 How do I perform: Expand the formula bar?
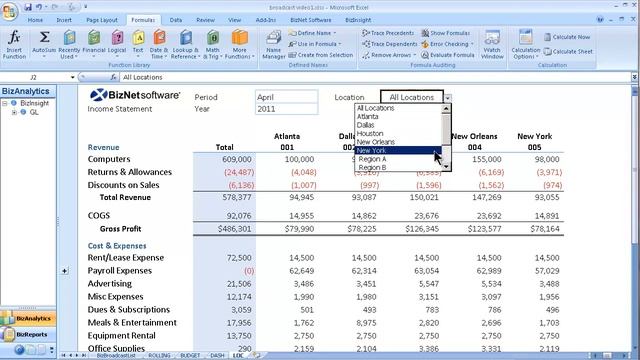pos(635,77)
